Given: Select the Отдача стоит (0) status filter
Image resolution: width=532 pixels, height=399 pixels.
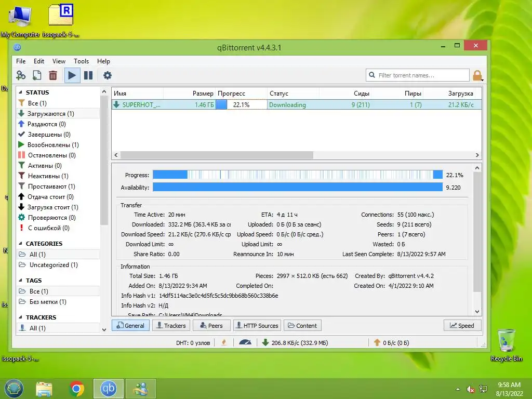Looking at the screenshot, I should [58, 197].
